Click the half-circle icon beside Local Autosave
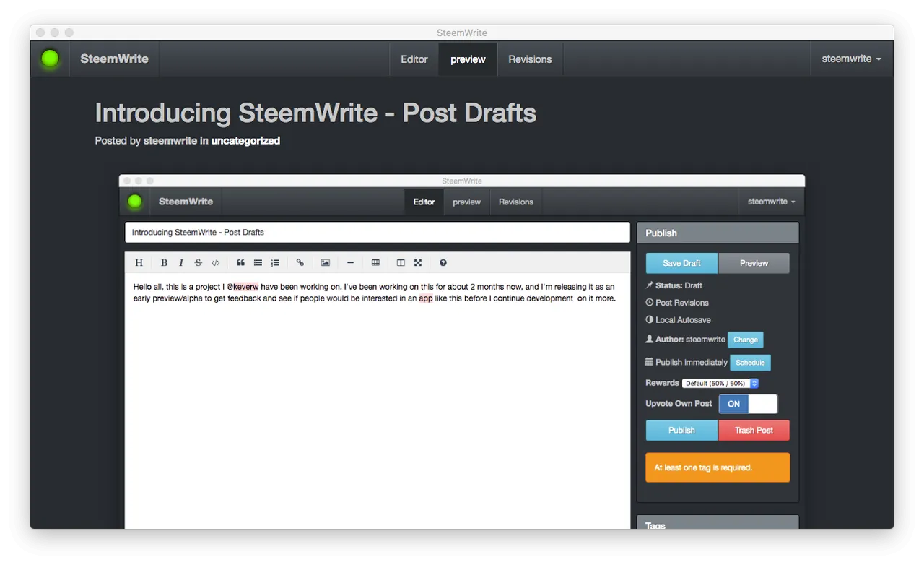Viewport: 924px width, 565px height. click(650, 319)
